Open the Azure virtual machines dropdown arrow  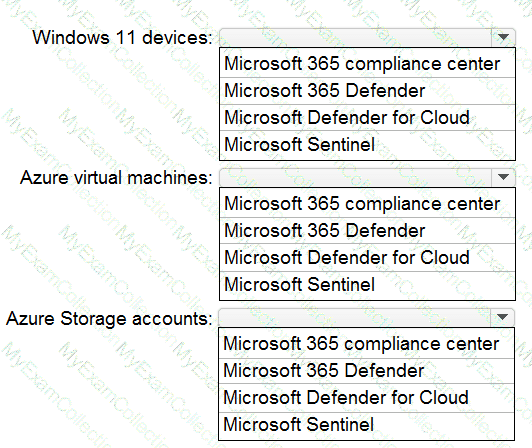(503, 177)
